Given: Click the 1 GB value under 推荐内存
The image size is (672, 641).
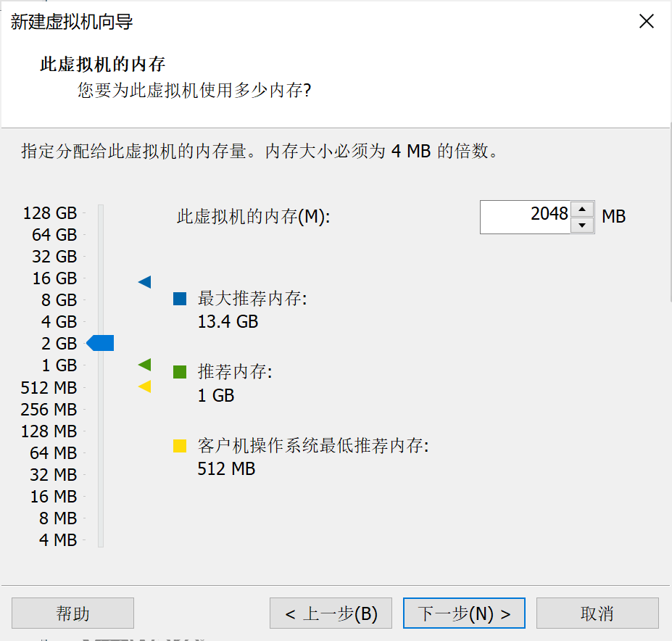Looking at the screenshot, I should coord(216,395).
